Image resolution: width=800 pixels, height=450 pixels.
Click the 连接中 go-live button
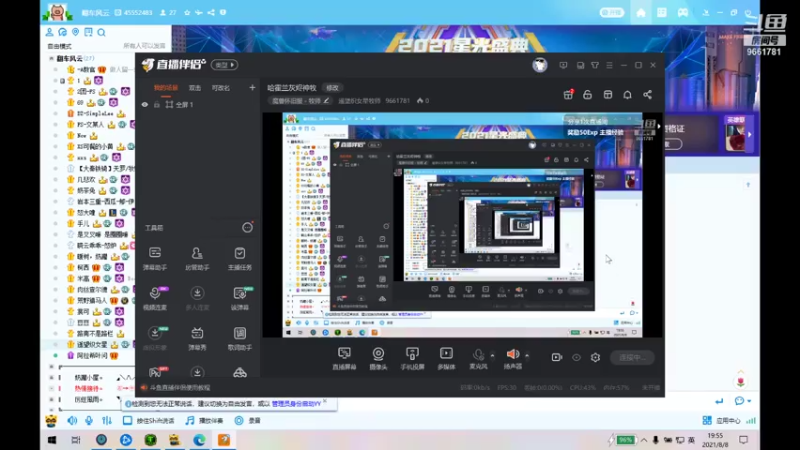tap(632, 358)
